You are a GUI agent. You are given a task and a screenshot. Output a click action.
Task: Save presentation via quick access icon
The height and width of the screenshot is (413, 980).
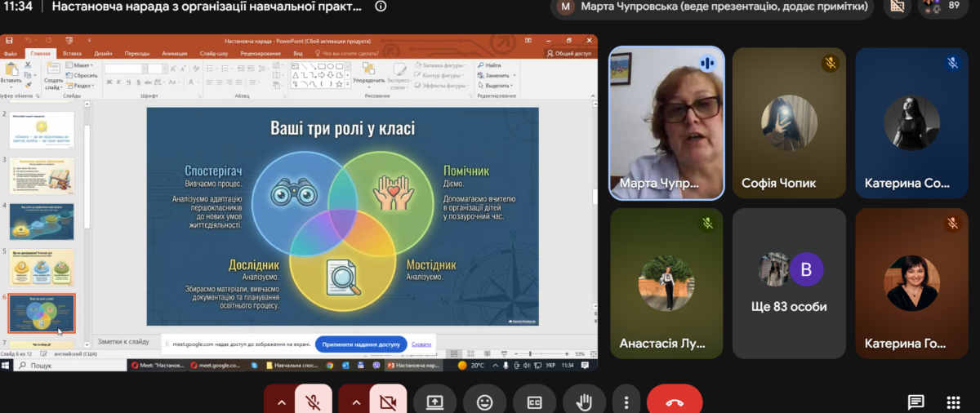[8, 41]
